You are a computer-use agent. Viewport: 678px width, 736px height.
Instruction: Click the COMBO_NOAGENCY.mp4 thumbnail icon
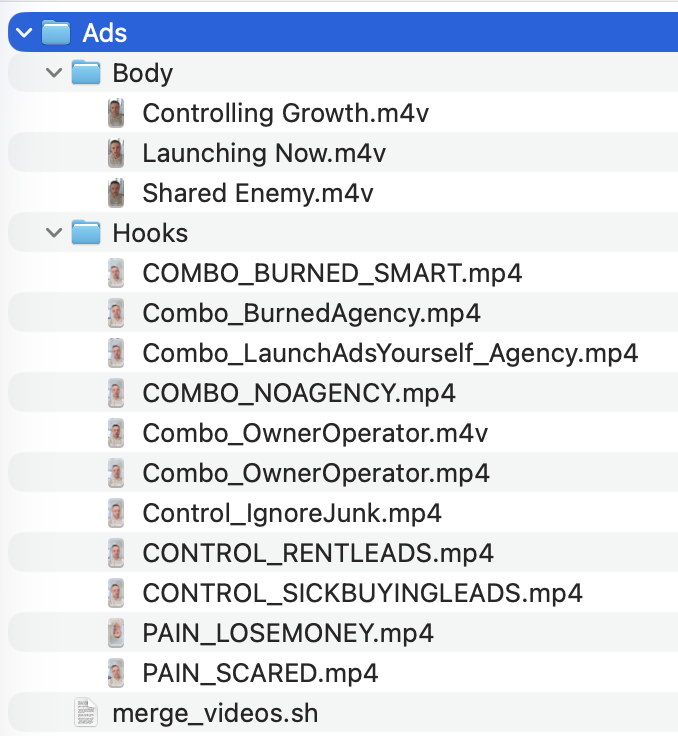pos(116,393)
